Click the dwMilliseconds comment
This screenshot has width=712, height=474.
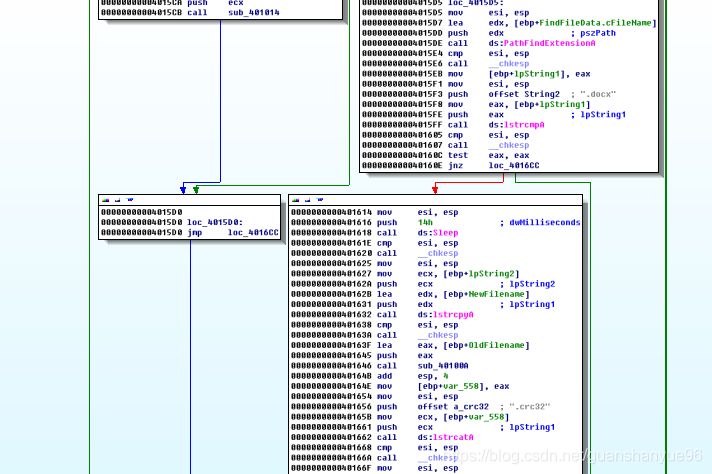540,222
